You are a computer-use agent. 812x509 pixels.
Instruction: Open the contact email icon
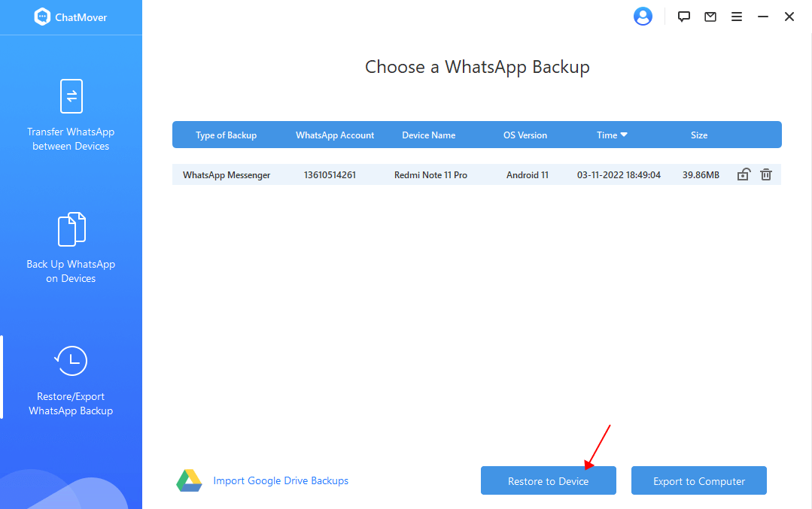(x=710, y=16)
